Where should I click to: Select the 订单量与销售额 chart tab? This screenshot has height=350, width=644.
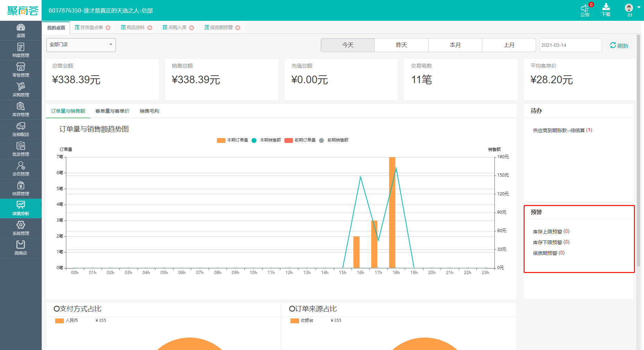click(68, 111)
